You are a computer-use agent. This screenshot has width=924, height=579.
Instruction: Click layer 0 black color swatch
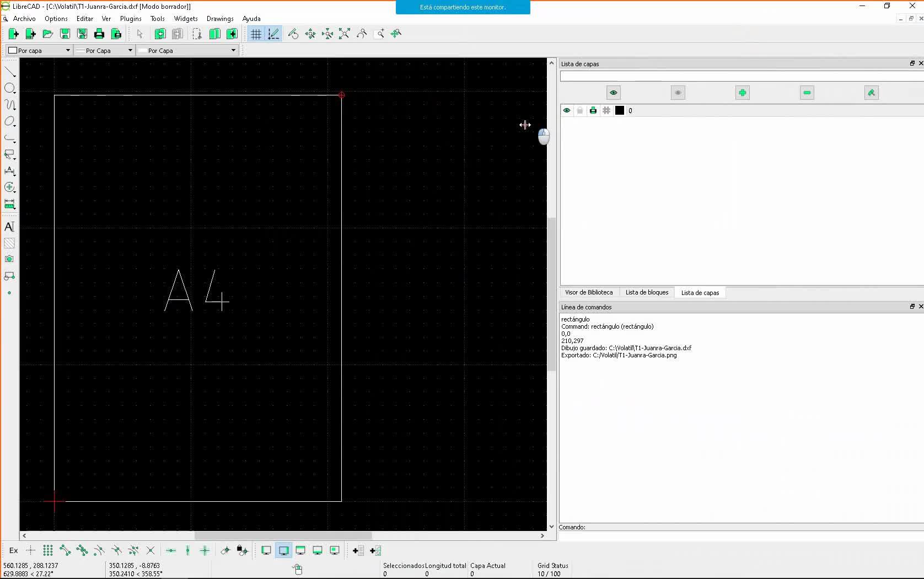[x=620, y=111]
